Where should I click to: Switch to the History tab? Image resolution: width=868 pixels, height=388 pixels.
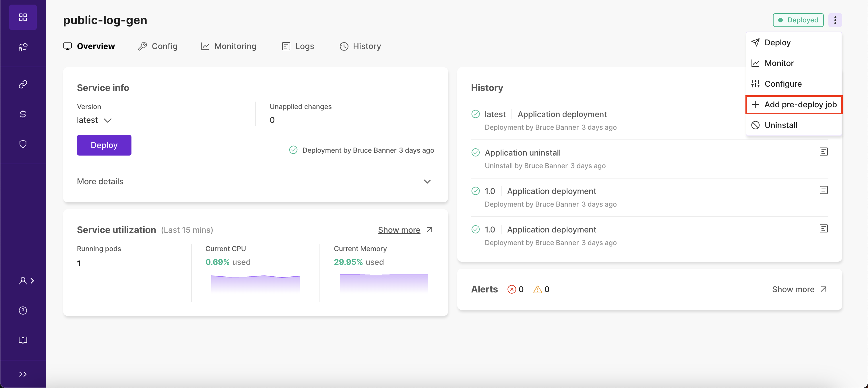[360, 46]
